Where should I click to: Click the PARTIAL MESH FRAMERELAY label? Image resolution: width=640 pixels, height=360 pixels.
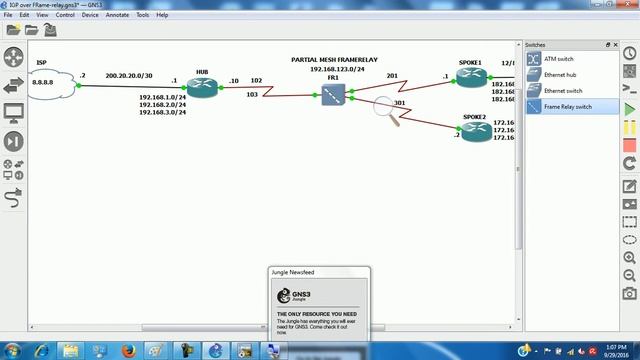click(x=334, y=60)
